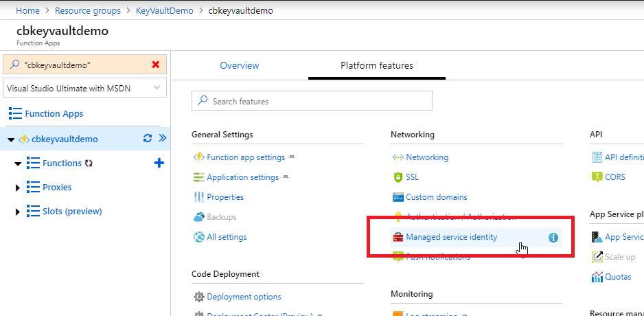
Task: Click the Networking arrows icon
Action: pyautogui.click(x=398, y=157)
